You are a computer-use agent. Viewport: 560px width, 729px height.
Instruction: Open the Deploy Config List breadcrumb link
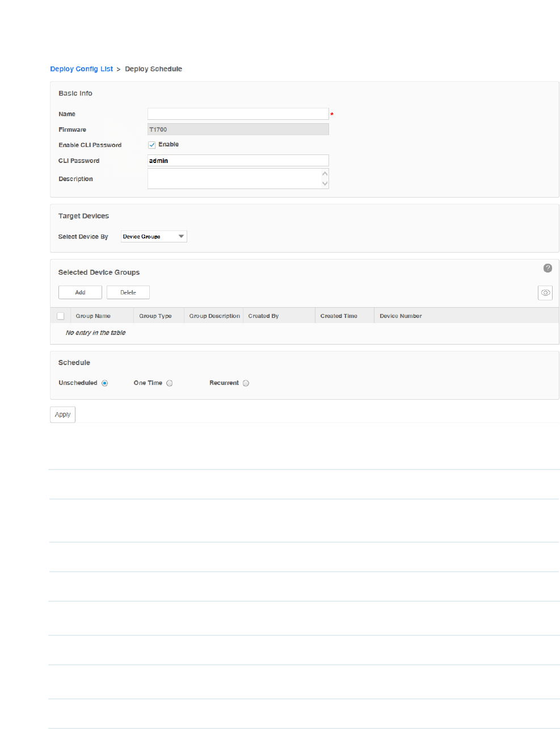82,69
